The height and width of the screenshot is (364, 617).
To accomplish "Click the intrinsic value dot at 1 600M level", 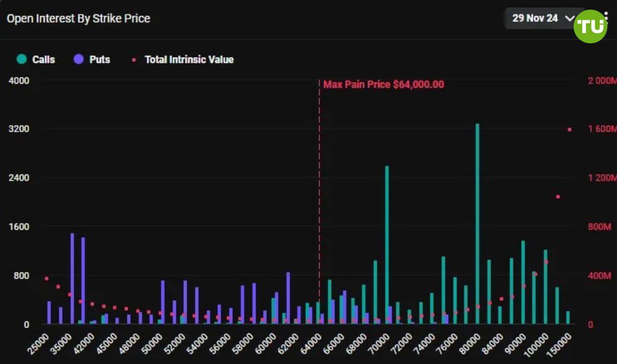I will [x=569, y=130].
